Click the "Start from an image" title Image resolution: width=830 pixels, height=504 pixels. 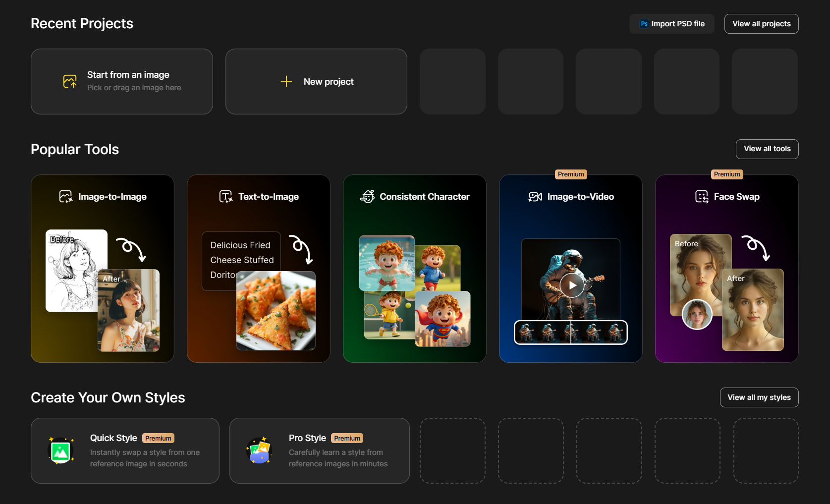[x=128, y=75]
